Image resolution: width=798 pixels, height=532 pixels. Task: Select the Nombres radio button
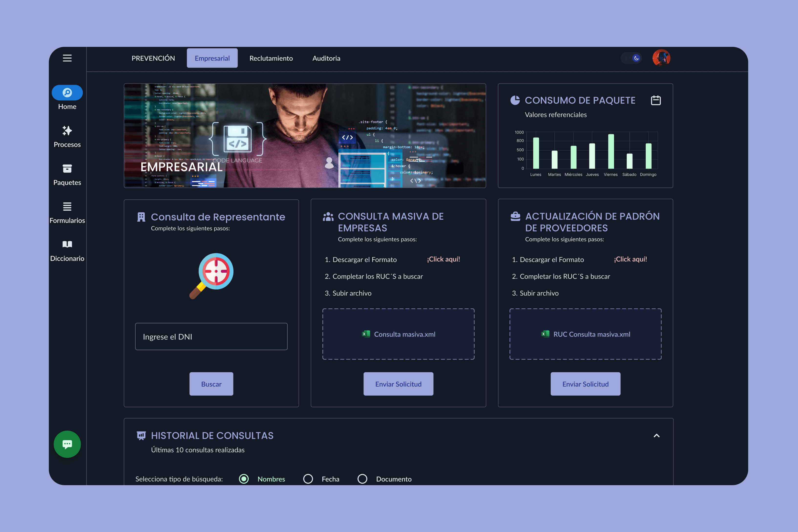244,479
